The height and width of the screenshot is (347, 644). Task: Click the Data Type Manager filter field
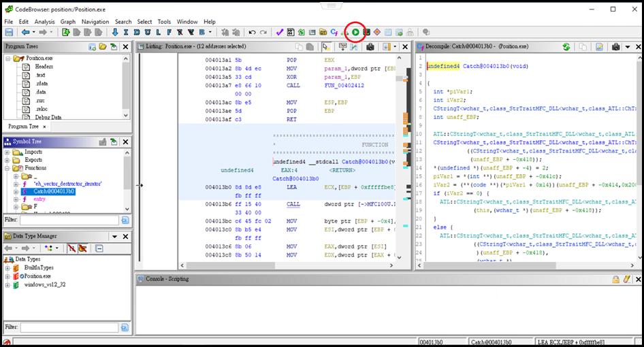click(69, 327)
